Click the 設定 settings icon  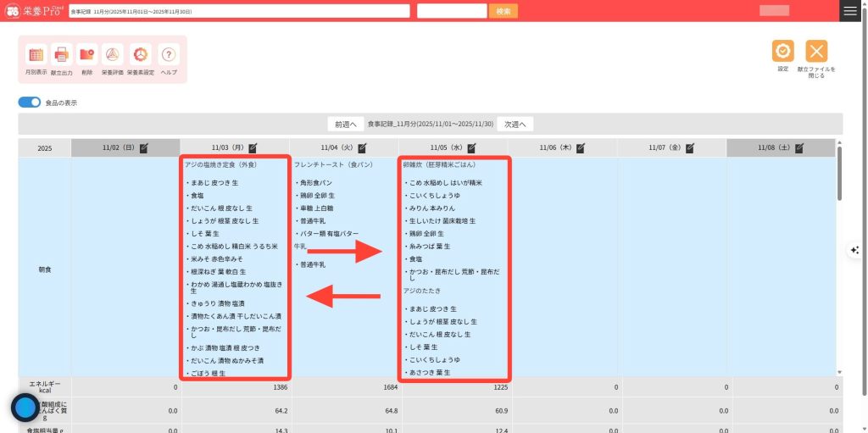point(782,51)
